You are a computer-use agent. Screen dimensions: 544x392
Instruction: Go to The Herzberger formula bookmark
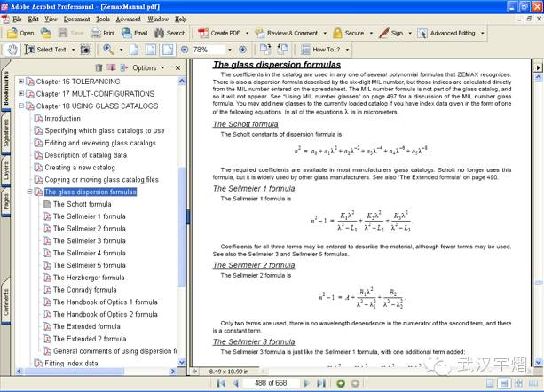click(89, 278)
